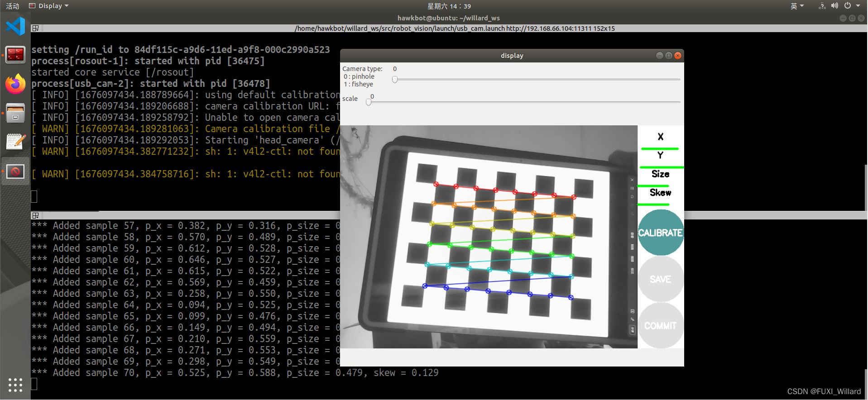
Task: Show applications grid in dock
Action: pos(15,385)
